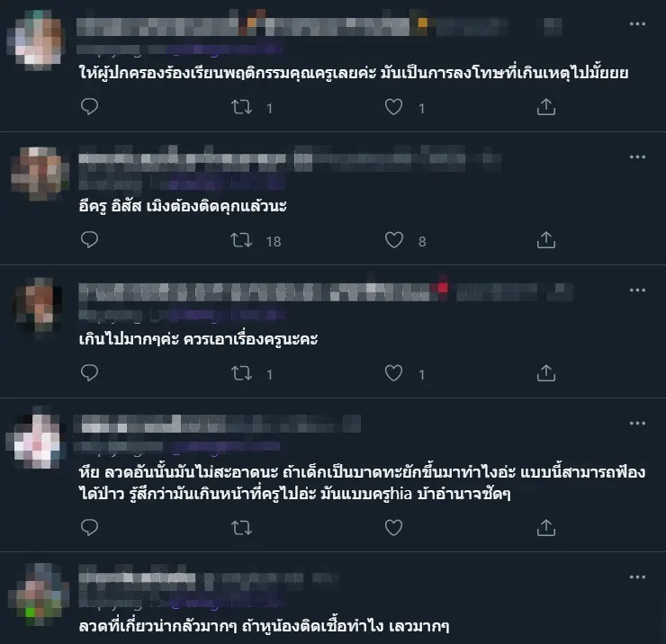Like the tweet mentioning บาดทะยัก

tap(393, 528)
